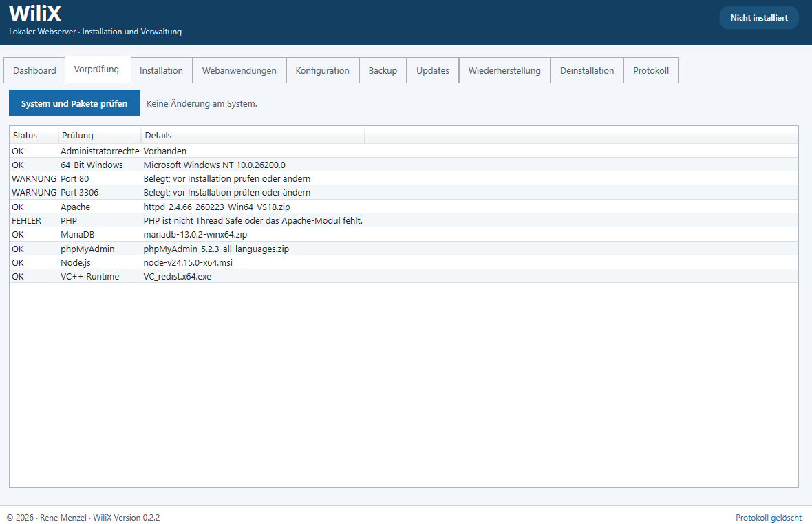
Task: Select the phpMyAdmin check name
Action: [87, 249]
